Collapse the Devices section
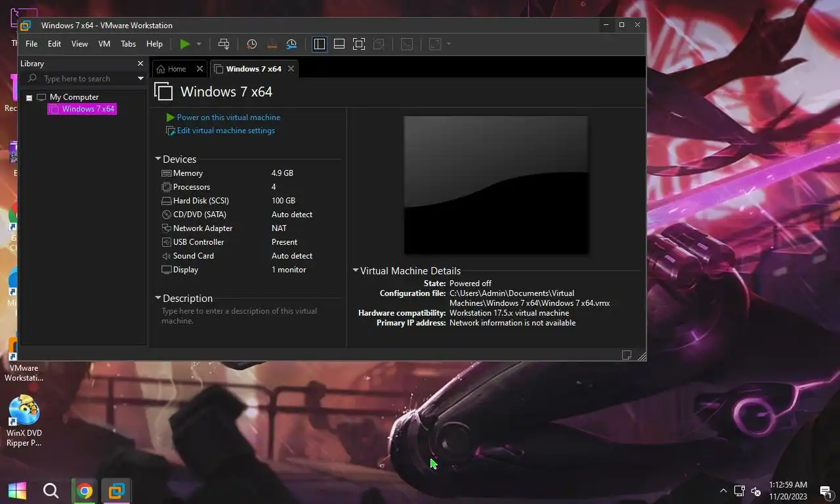This screenshot has height=504, width=840. (158, 159)
